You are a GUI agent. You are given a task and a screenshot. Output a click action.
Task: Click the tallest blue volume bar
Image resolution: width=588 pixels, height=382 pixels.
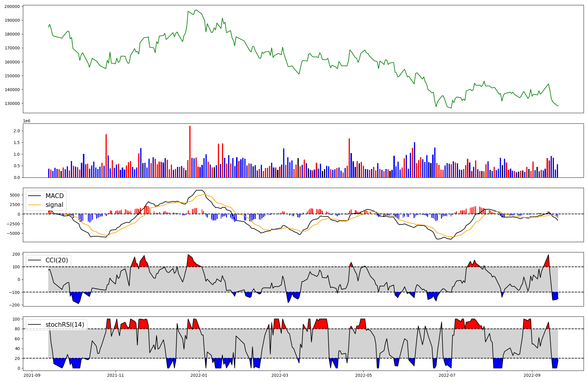(x=415, y=160)
